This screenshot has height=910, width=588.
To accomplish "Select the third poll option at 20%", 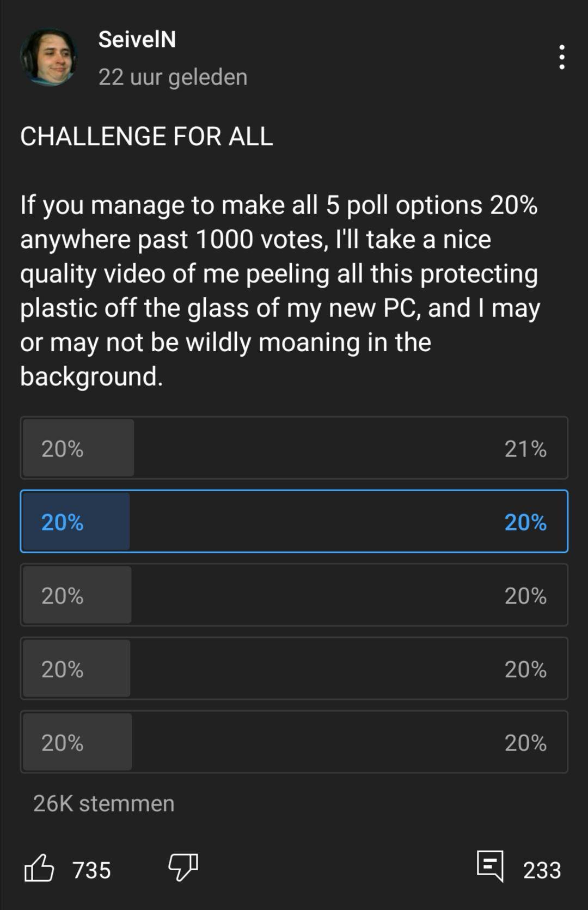I will click(294, 595).
